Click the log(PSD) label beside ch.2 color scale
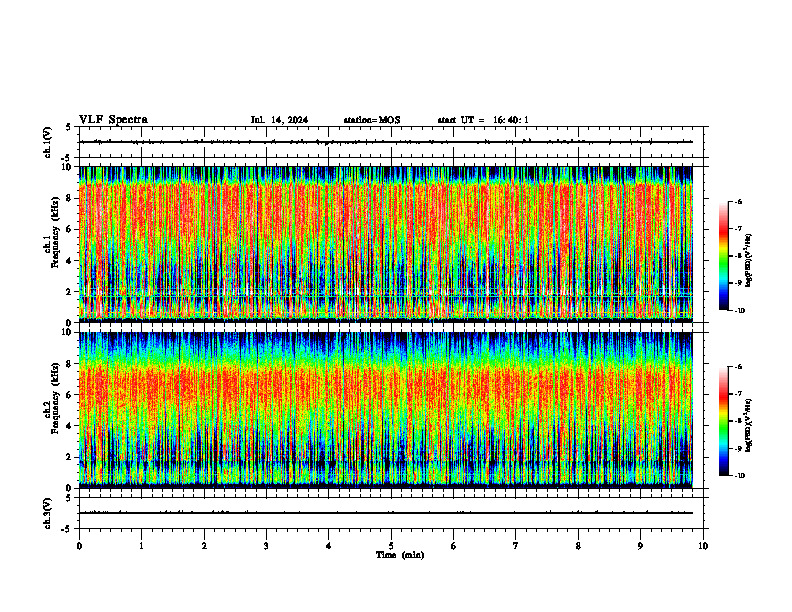This screenshot has height=612, width=792. (x=749, y=425)
